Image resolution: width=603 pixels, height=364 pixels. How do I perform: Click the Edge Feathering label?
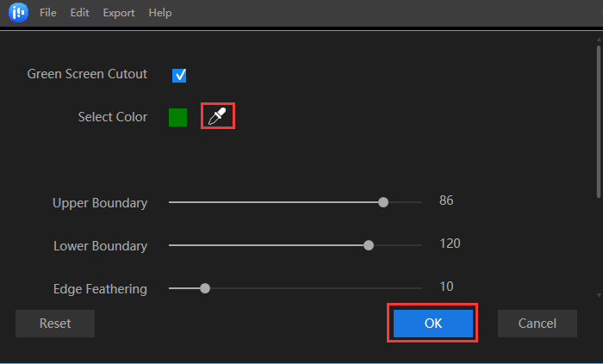pos(101,289)
